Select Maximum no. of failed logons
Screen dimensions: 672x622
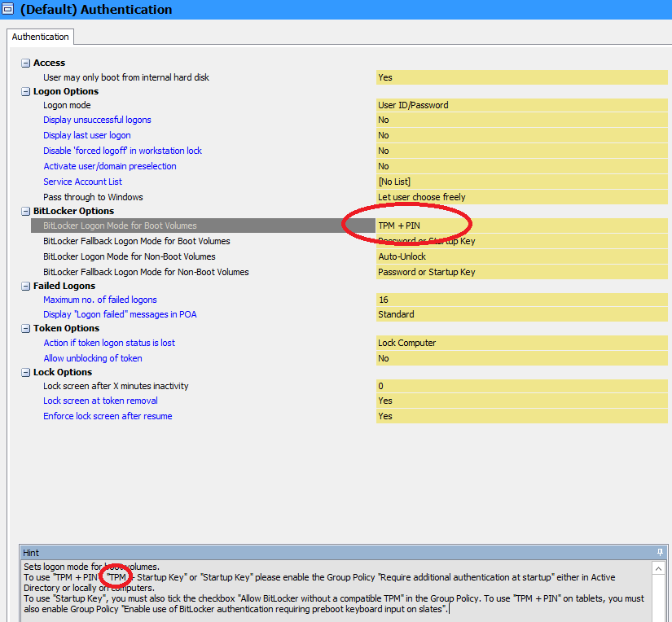pos(100,300)
